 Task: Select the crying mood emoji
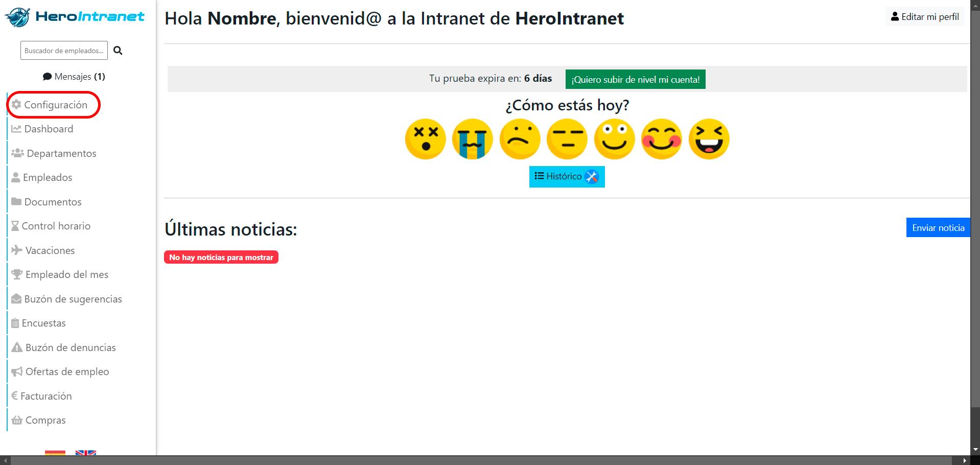[473, 139]
